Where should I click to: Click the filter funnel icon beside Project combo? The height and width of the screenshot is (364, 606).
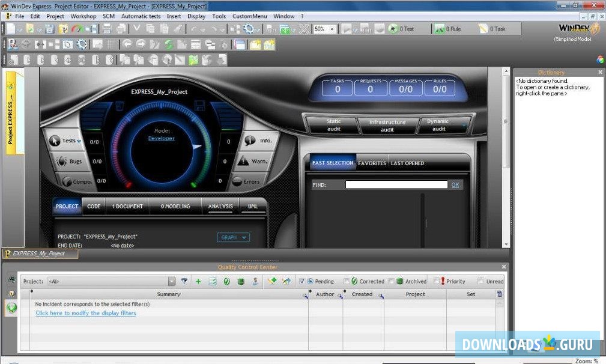[x=184, y=281]
